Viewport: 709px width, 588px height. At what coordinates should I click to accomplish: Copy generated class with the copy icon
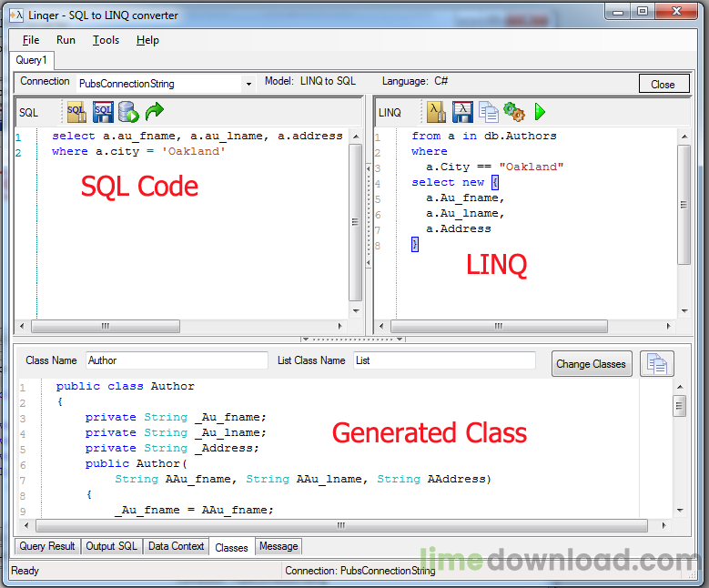coord(656,363)
